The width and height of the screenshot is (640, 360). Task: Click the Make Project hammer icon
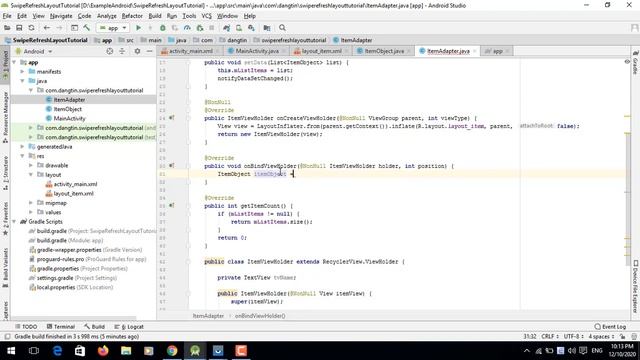(87, 28)
